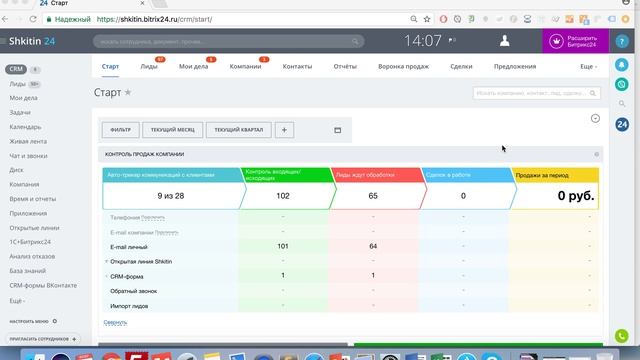640x360 pixels.
Task: Open the Сделки tab
Action: 461,67
